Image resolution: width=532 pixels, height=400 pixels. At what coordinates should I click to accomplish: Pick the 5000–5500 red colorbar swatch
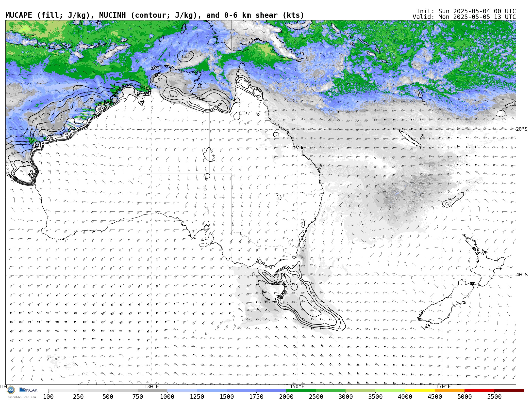[x=479, y=391]
